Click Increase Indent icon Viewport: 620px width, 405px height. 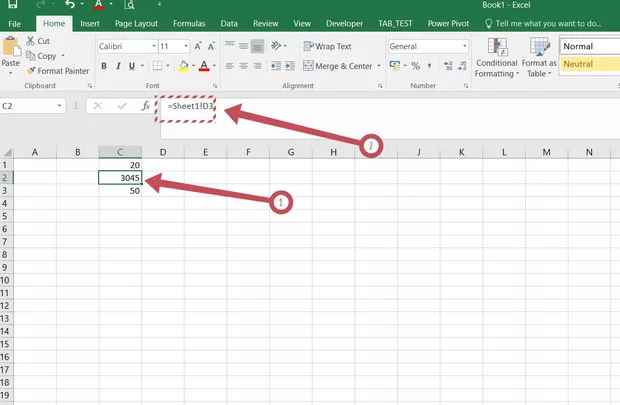tap(290, 66)
